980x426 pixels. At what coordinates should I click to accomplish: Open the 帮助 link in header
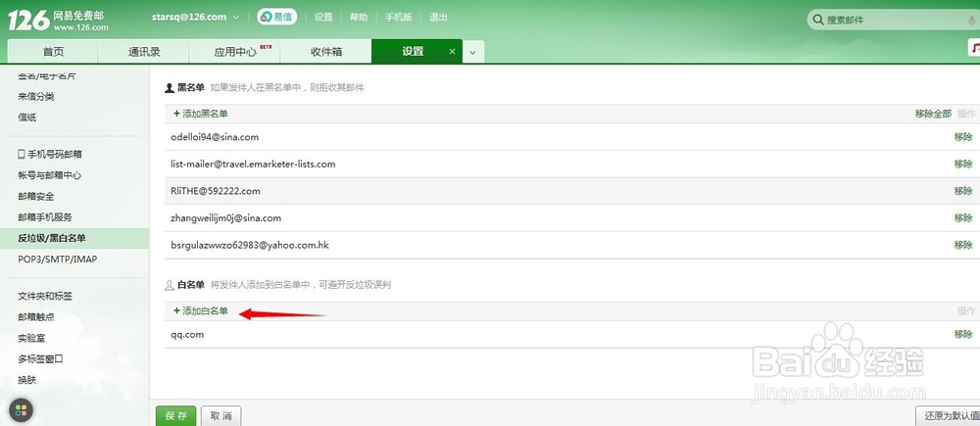tap(359, 18)
